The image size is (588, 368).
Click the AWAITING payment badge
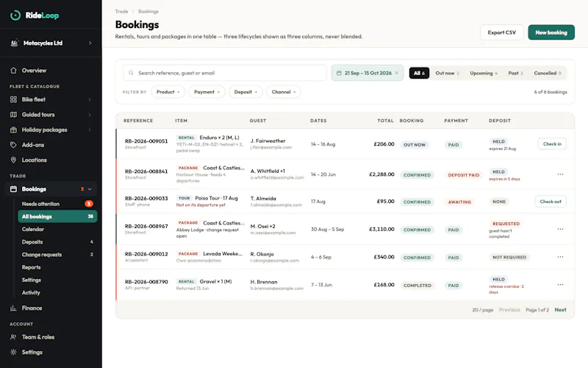(459, 202)
